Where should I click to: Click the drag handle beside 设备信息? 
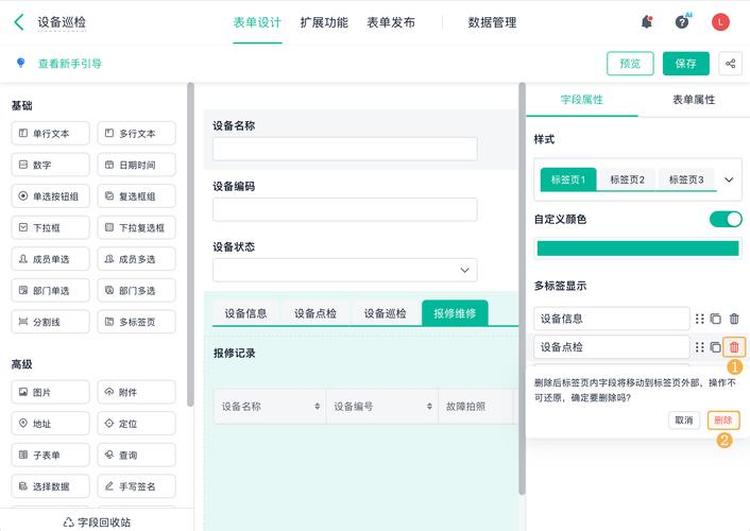[700, 319]
